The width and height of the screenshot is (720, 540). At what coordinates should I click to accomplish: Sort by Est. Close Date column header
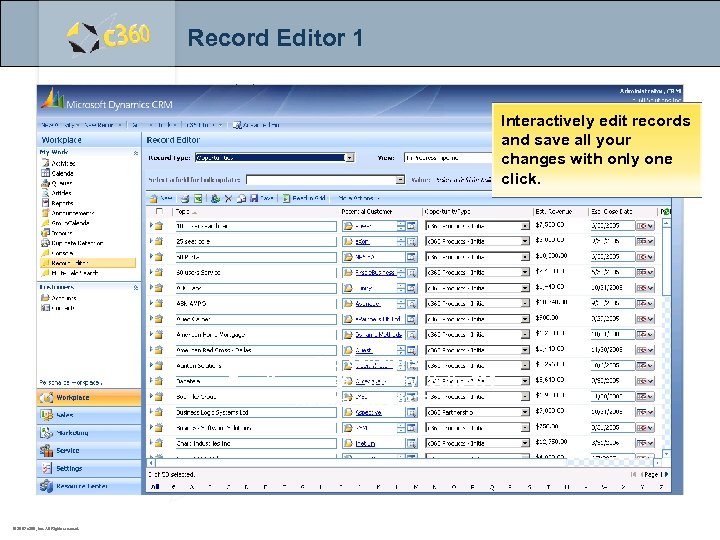click(612, 212)
